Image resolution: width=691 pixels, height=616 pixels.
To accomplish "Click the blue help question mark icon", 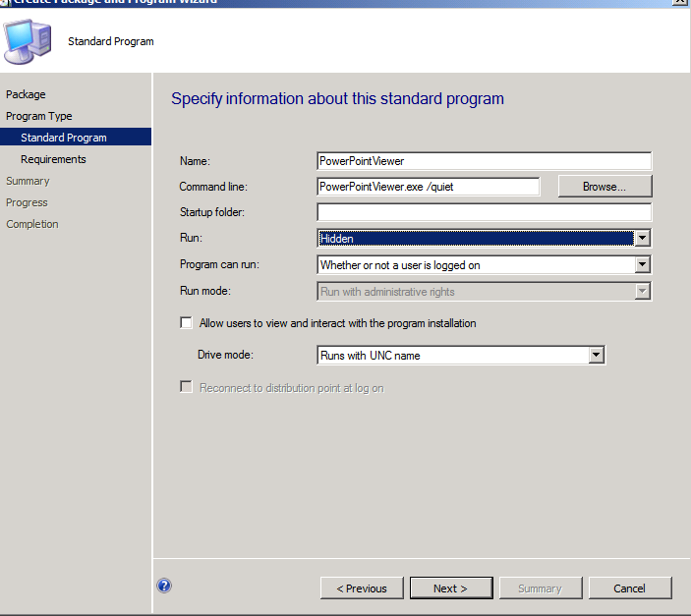I will [x=164, y=586].
